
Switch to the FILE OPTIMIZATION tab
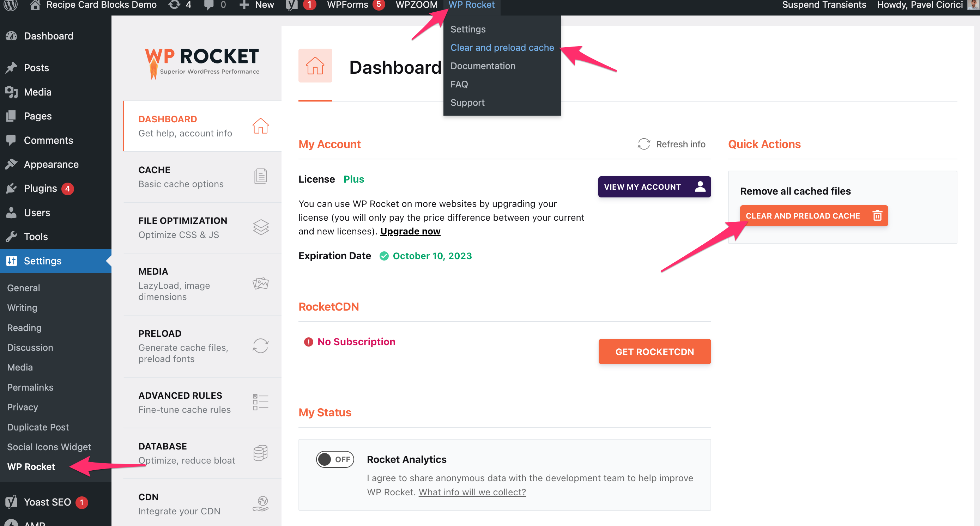(x=202, y=227)
